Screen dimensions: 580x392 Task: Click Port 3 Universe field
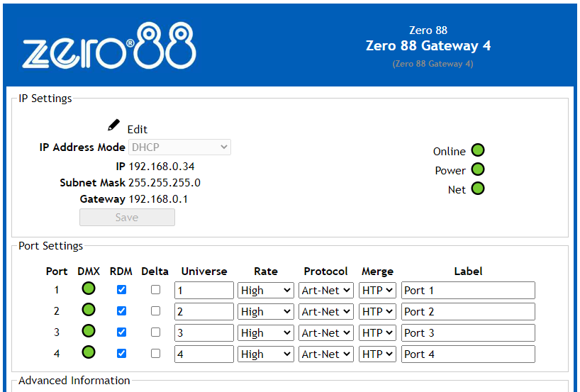[203, 333]
